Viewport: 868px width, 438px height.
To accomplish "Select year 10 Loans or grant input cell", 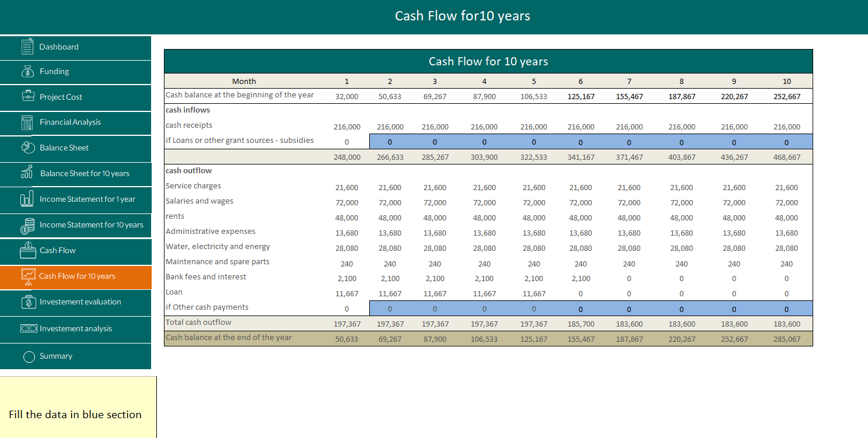I will [x=786, y=142].
